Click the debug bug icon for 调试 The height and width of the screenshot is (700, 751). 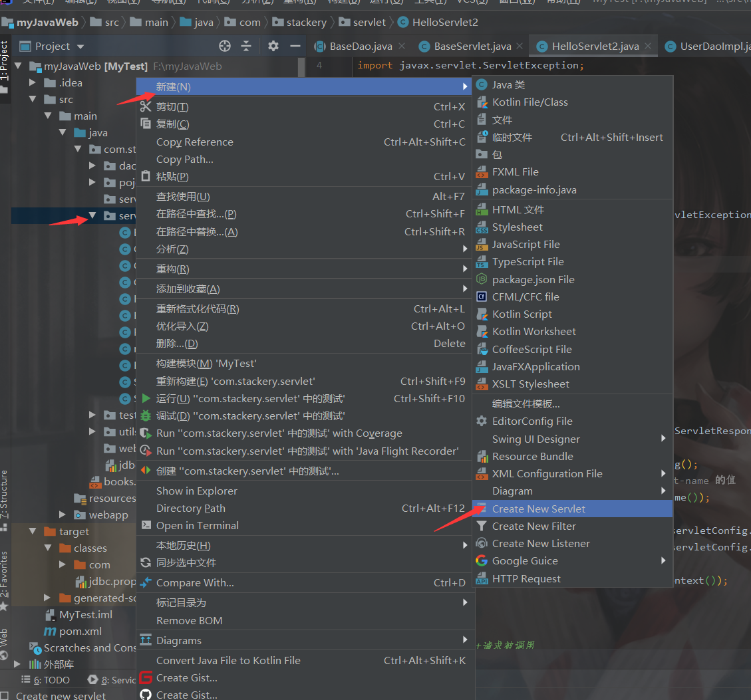(146, 415)
